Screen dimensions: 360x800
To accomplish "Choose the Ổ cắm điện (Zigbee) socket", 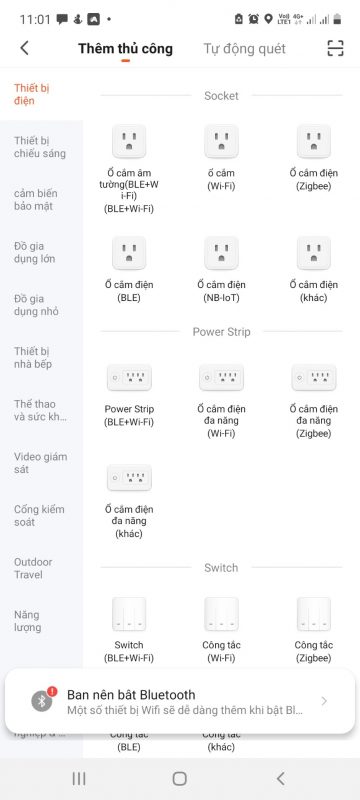I will coord(314,141).
